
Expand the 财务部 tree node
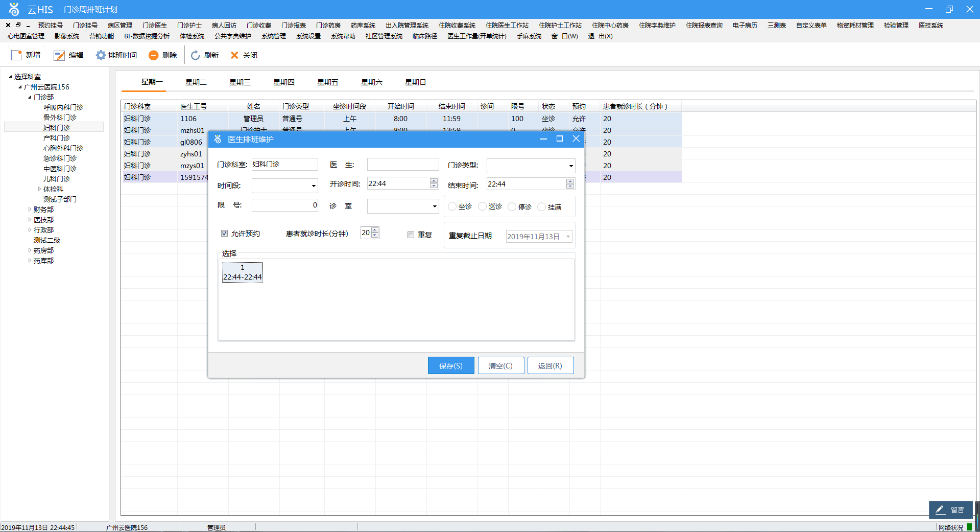[30, 210]
